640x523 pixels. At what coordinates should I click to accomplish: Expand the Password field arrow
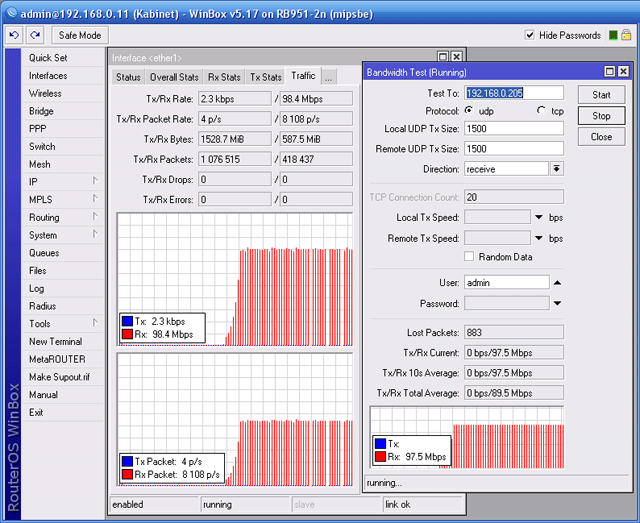(x=557, y=303)
